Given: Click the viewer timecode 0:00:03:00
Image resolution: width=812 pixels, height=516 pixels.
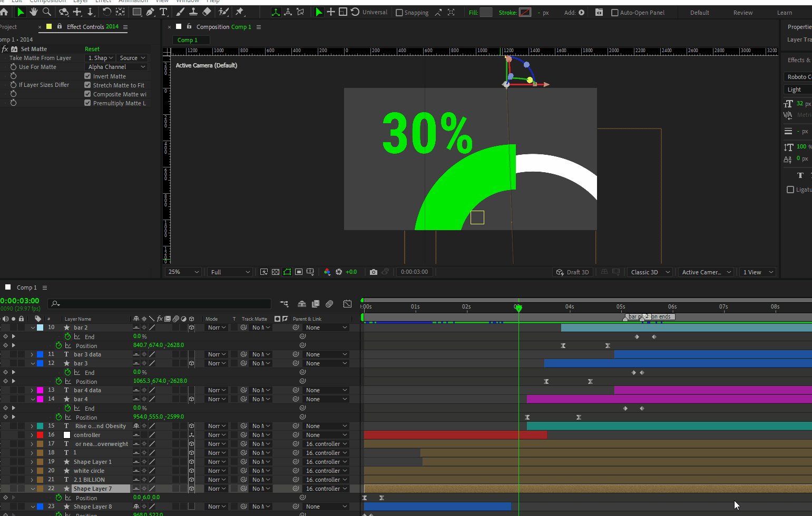Looking at the screenshot, I should [414, 272].
